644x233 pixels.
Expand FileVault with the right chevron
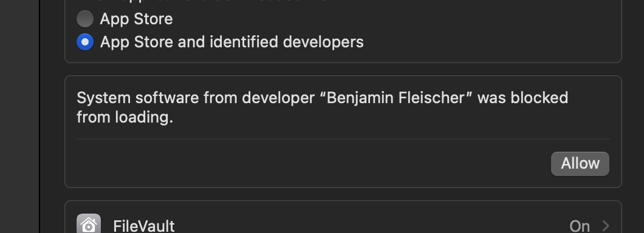(606, 226)
